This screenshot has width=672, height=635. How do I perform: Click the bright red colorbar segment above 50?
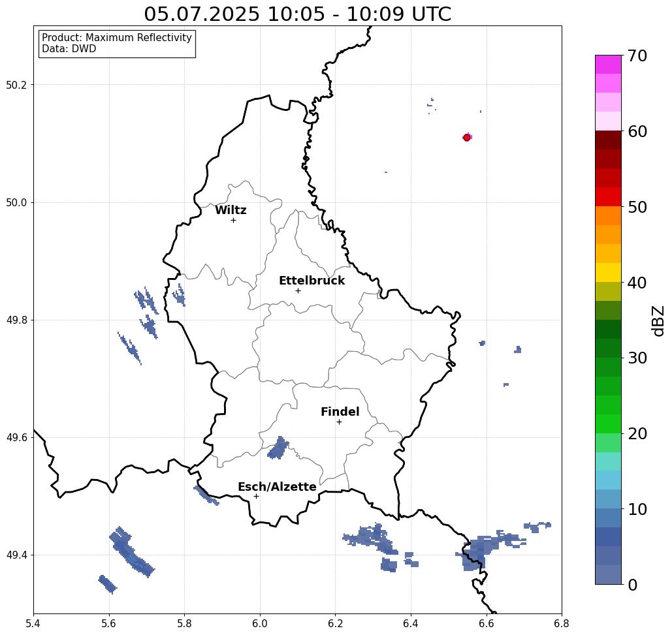coord(608,197)
